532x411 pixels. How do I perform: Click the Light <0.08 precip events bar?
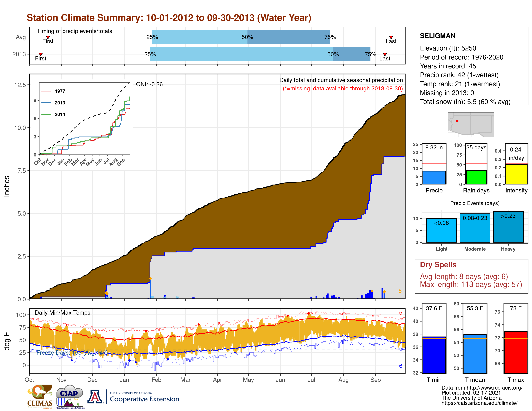pyautogui.click(x=442, y=230)
